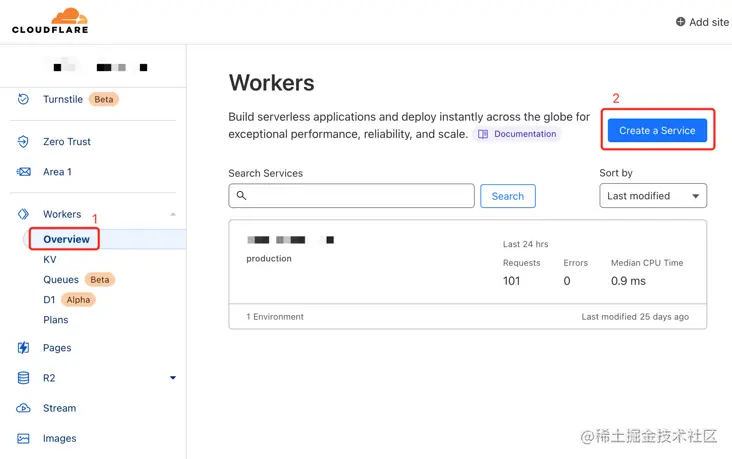Click the Pages lightning icon
The width and height of the screenshot is (732, 459).
[23, 348]
